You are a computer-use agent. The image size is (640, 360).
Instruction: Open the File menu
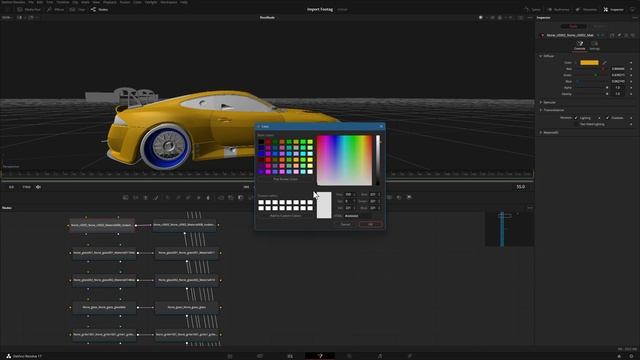tap(31, 2)
